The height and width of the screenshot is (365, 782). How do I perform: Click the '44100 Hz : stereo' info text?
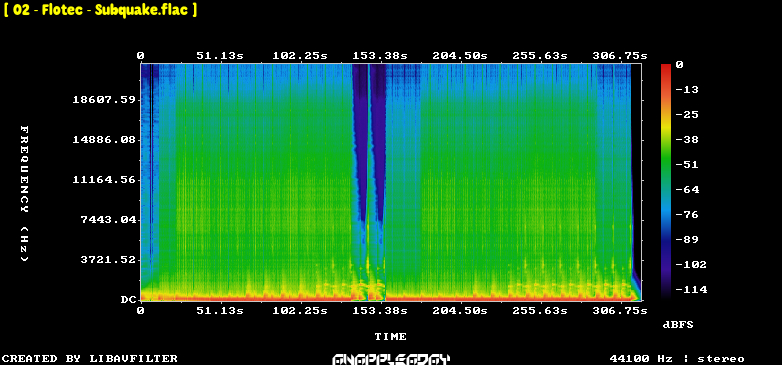677,359
